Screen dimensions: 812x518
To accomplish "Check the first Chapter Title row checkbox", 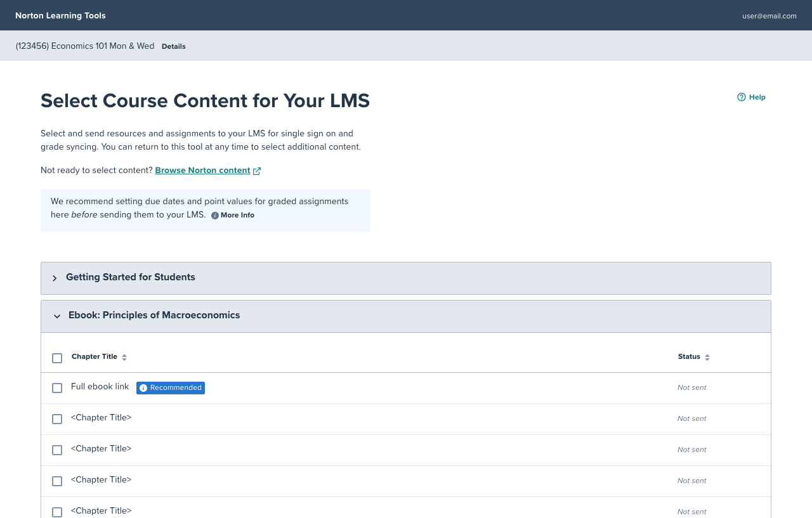I will pyautogui.click(x=57, y=419).
